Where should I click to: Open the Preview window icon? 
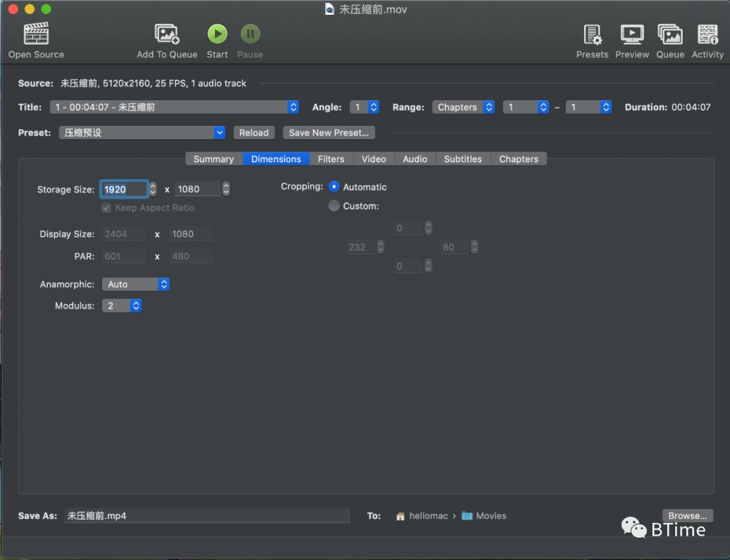point(632,34)
